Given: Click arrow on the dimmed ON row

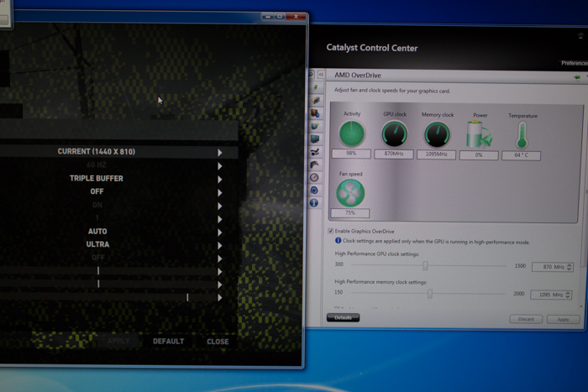Looking at the screenshot, I should [220, 206].
